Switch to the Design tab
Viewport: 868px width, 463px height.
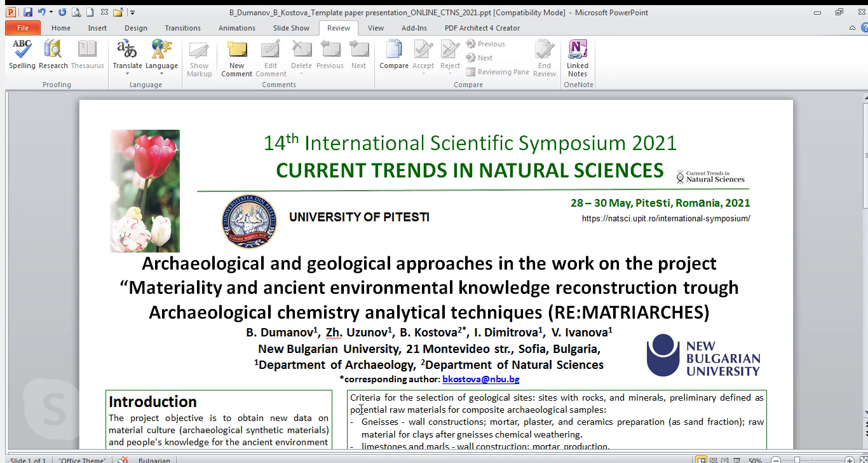[x=136, y=28]
